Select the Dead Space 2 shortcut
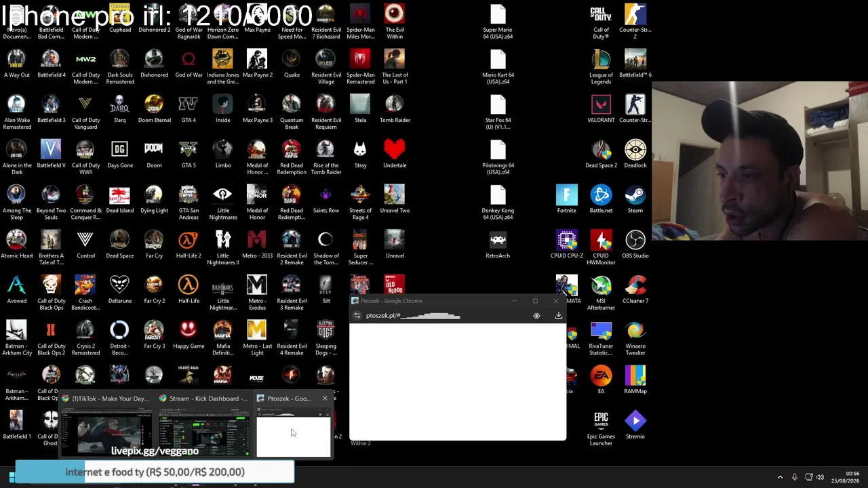The width and height of the screenshot is (868, 488). [x=601, y=154]
